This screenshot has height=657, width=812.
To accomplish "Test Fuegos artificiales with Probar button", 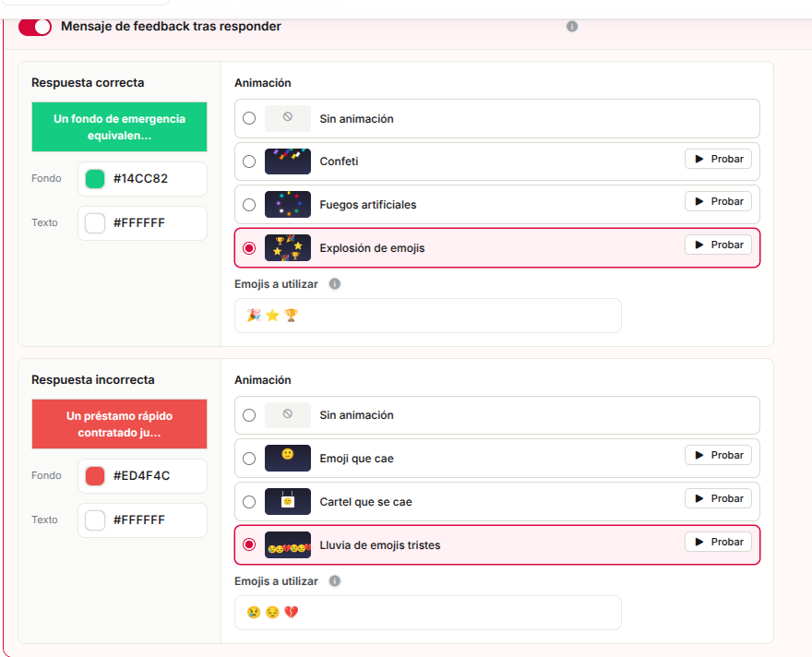I will tap(718, 201).
